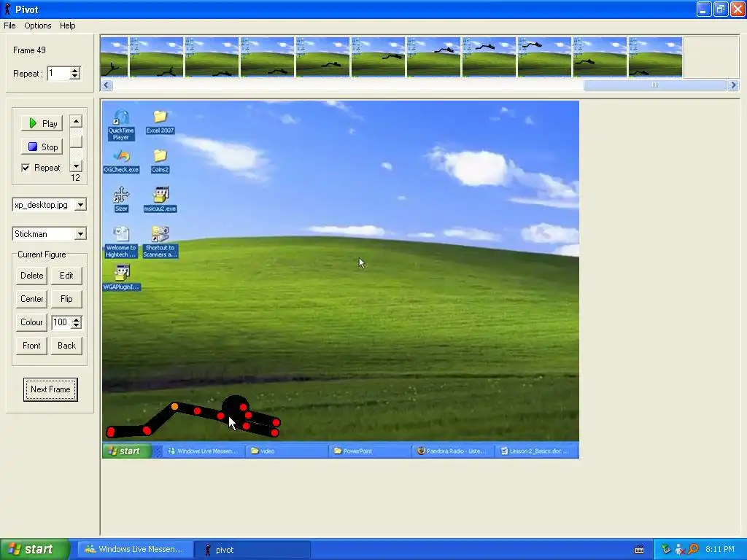Screen dimensions: 747x560
Task: Click the pivot taskbar button
Action: click(x=252, y=550)
